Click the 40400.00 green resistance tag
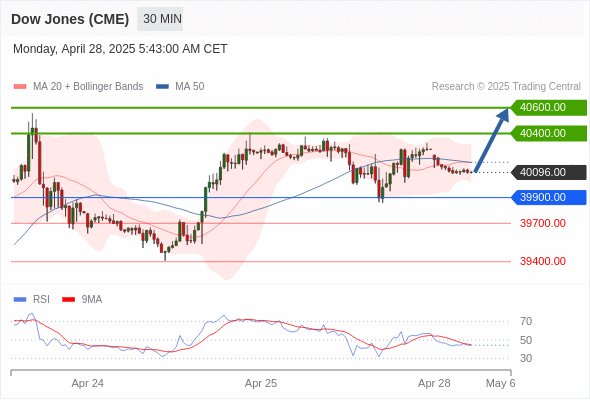 (x=549, y=133)
